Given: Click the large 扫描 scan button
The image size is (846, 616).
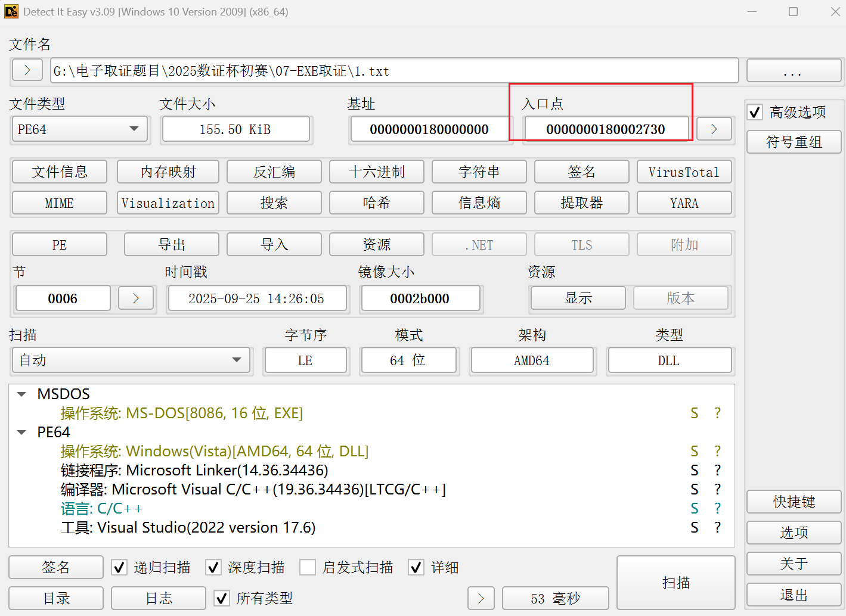Looking at the screenshot, I should pos(675,583).
